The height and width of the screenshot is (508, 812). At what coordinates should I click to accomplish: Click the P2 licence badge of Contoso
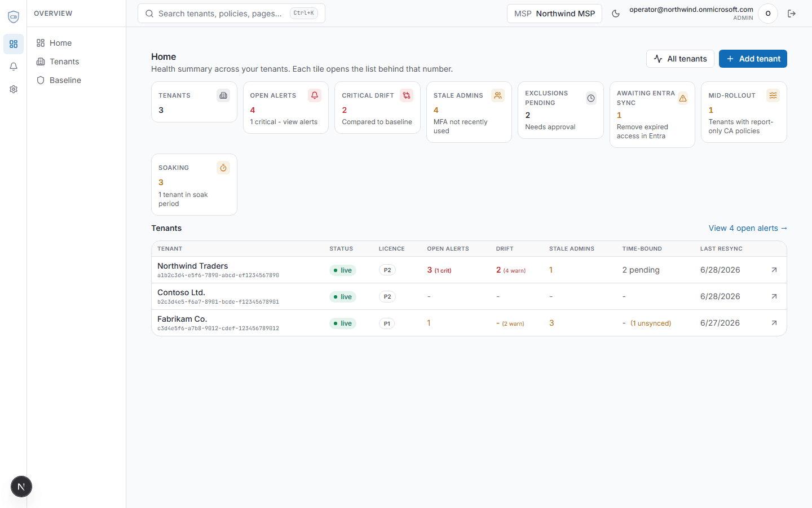pos(387,297)
